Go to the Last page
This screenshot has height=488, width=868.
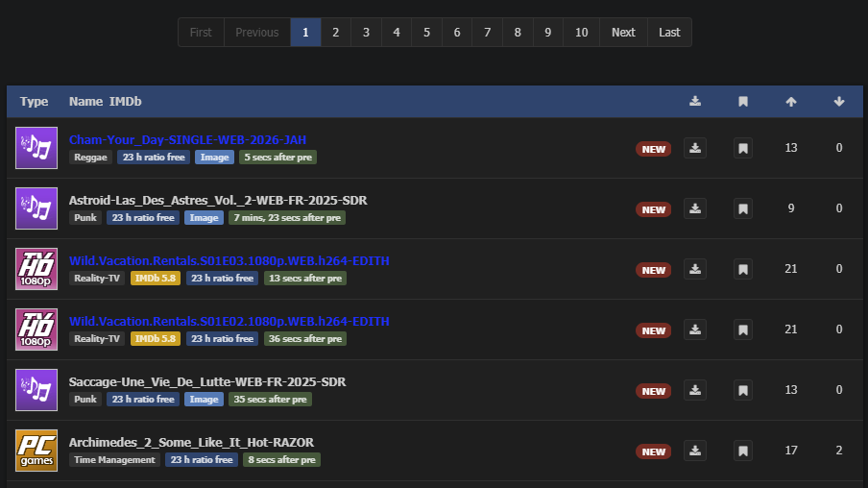click(x=669, y=33)
